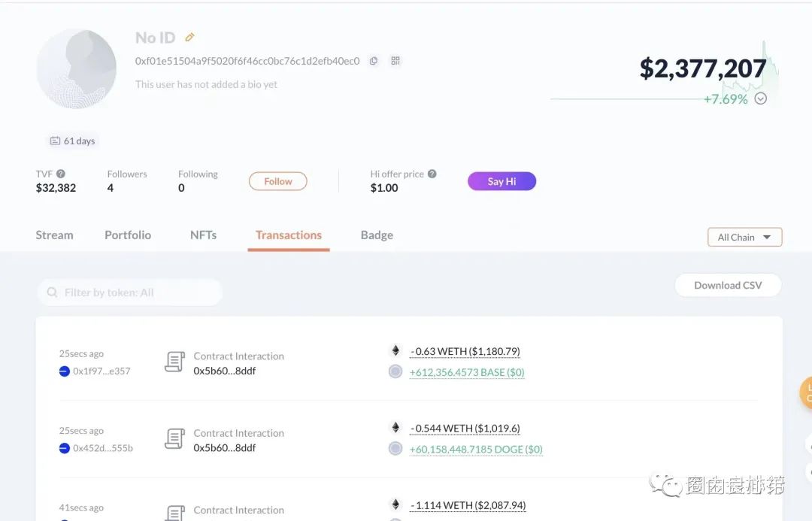Show the wallet QR code icon
Image resolution: width=812 pixels, height=521 pixels.
tap(395, 61)
